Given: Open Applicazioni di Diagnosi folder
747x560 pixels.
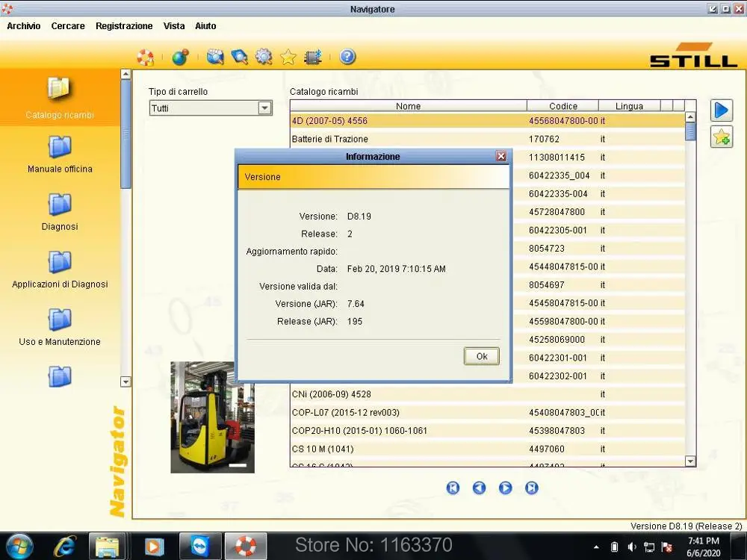Looking at the screenshot, I should (x=60, y=270).
